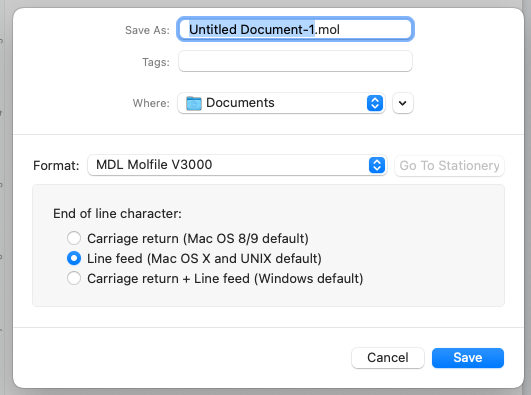Click the Tags: label
531x395 pixels.
point(156,62)
